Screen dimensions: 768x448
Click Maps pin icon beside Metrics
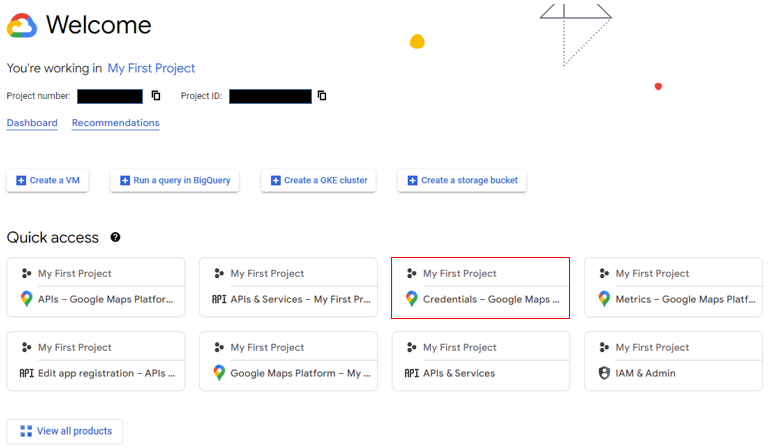click(604, 299)
